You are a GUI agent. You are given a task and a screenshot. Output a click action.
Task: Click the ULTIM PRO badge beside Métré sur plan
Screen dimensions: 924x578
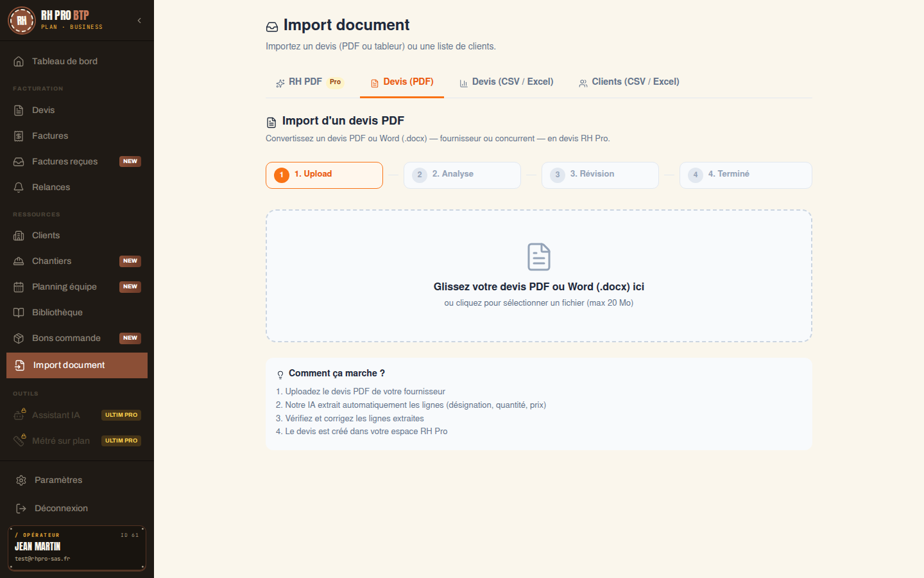coord(121,441)
